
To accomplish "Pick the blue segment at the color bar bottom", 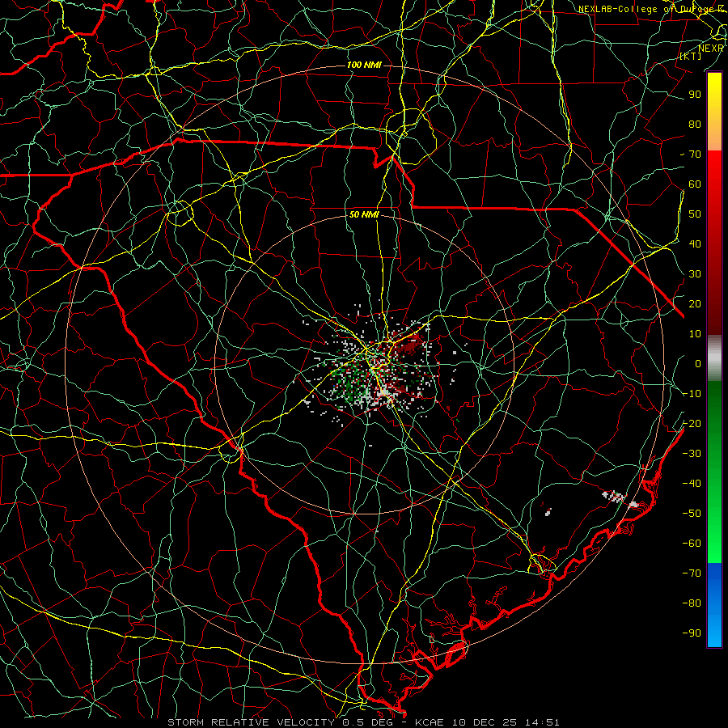I will coord(714,604).
